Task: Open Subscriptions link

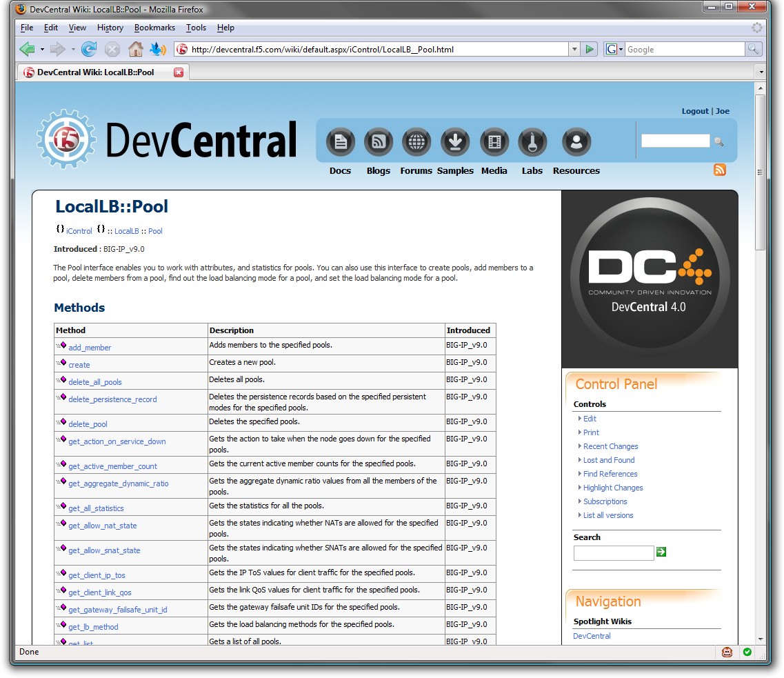Action: pyautogui.click(x=605, y=501)
